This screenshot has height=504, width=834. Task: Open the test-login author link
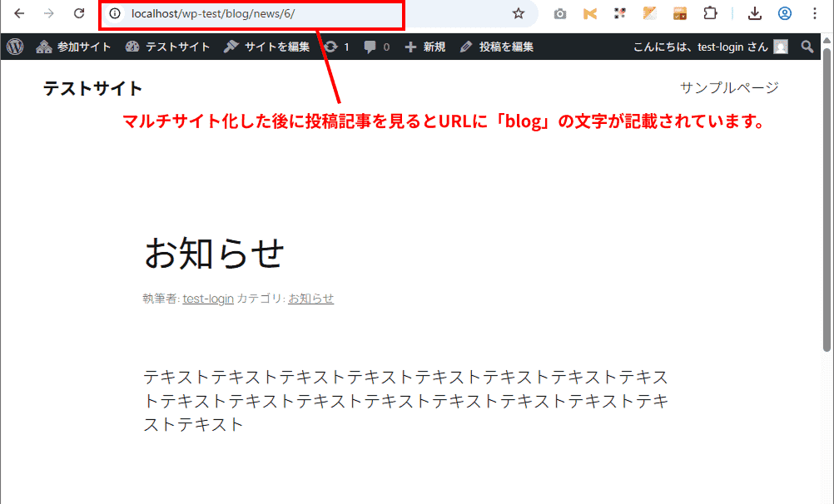click(207, 299)
